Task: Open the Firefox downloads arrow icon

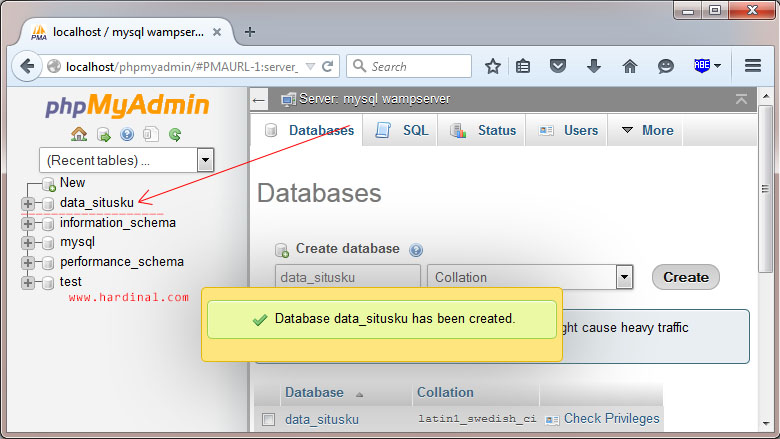Action: pyautogui.click(x=594, y=66)
